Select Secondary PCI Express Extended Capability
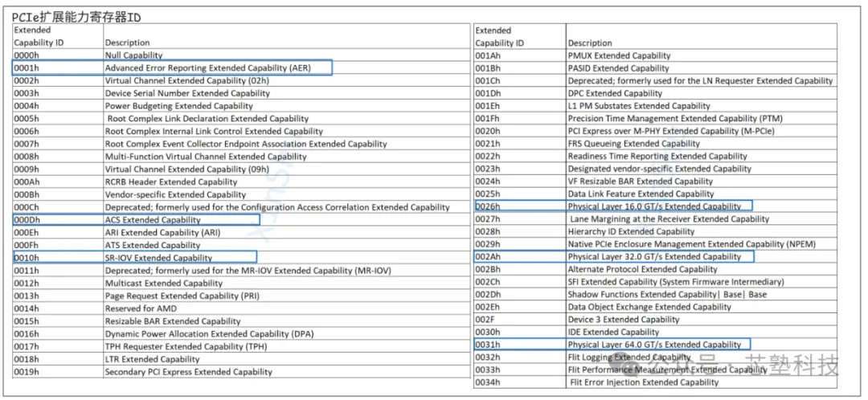Screen dimensions: 868x400 point(188,372)
